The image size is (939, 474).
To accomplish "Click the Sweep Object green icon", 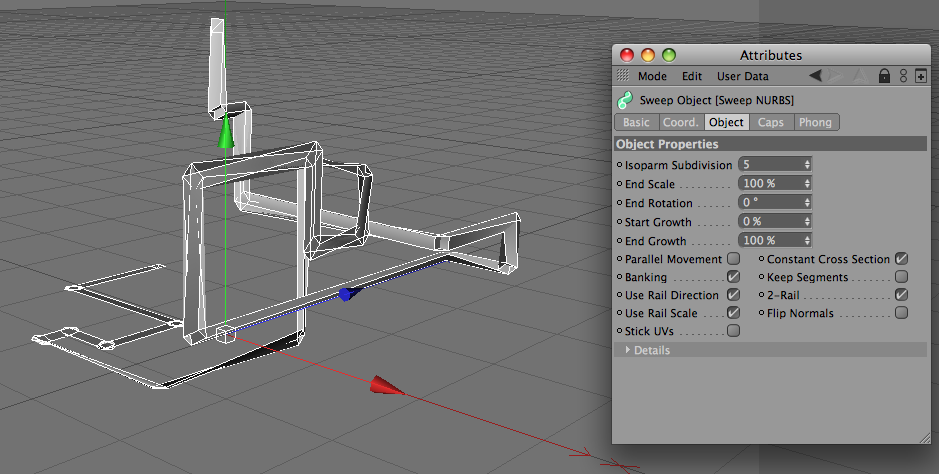I will click(625, 100).
